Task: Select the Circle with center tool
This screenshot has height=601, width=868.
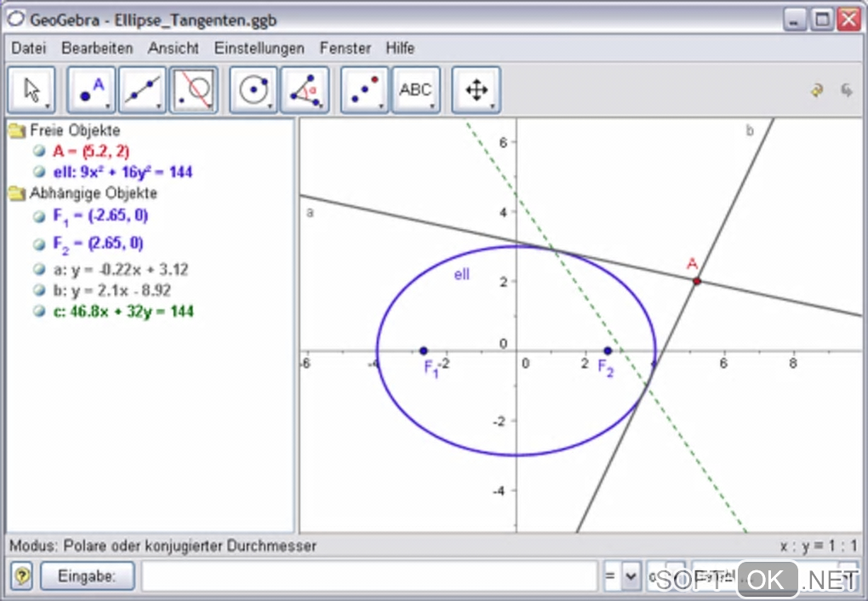Action: pos(254,90)
